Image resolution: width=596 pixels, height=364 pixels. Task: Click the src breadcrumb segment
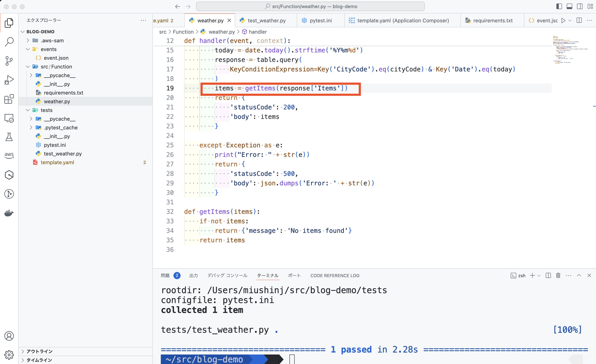point(163,32)
